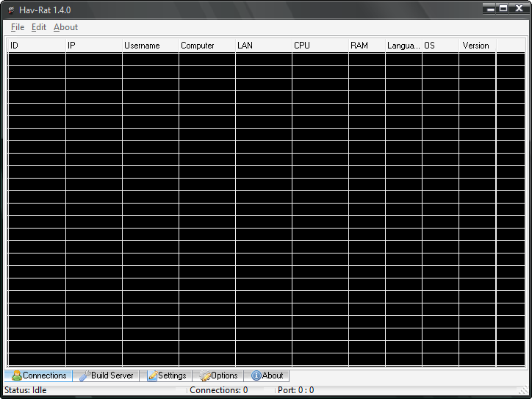Click the first empty row in the list
The image size is (532, 399).
click(x=250, y=59)
